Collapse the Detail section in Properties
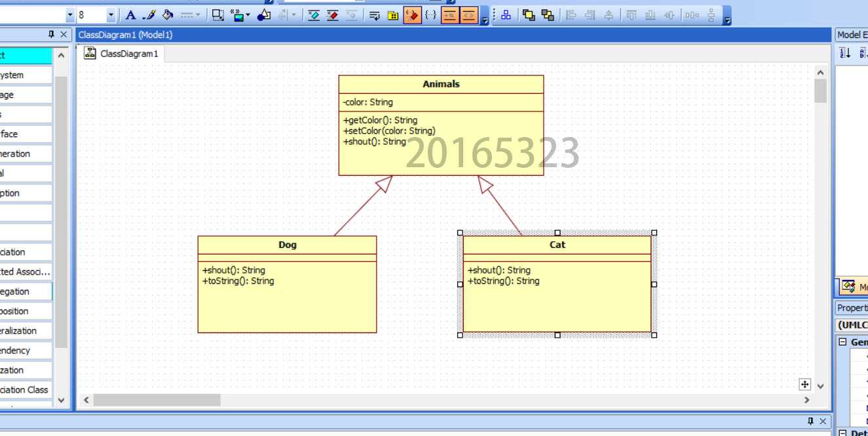Viewport: 868px width, 436px height. coord(843,433)
